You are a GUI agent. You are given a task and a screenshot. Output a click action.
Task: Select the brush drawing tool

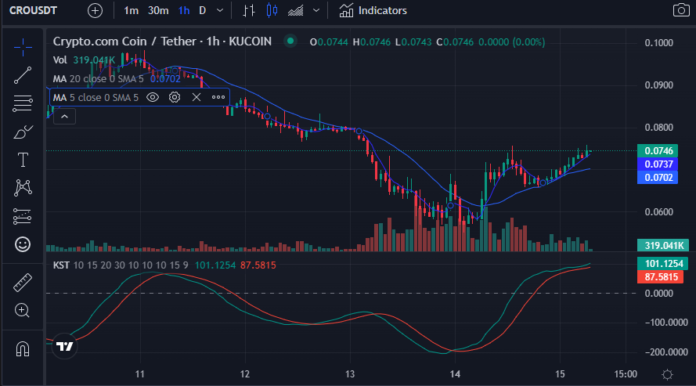point(23,132)
